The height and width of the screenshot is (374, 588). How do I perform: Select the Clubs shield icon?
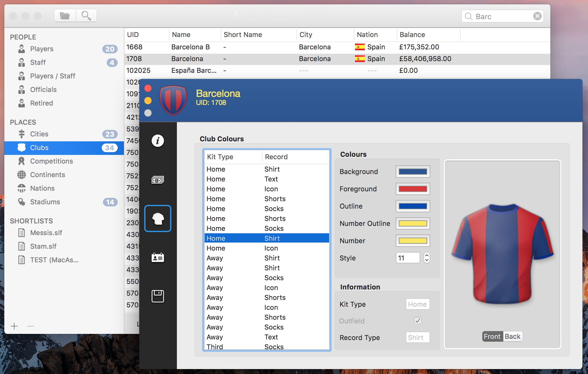pyautogui.click(x=22, y=148)
